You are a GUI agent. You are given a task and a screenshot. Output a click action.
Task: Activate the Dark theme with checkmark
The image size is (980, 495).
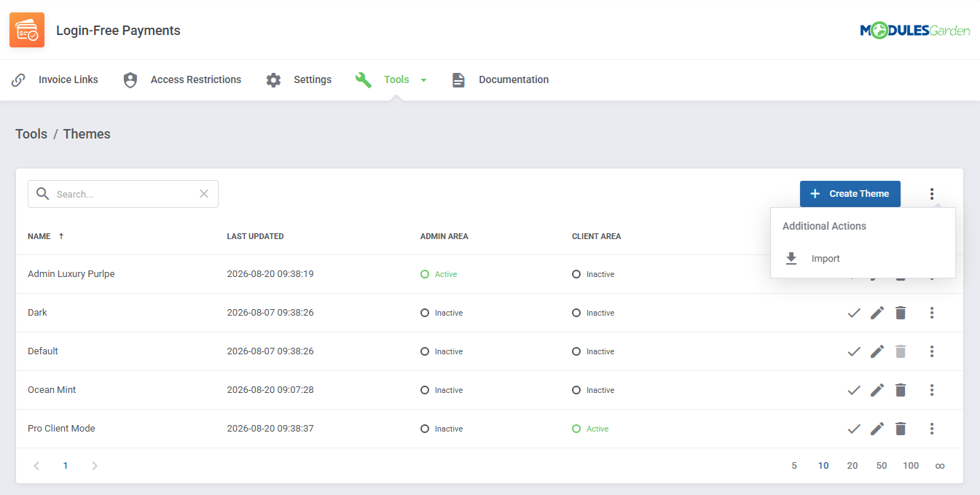[x=854, y=313]
